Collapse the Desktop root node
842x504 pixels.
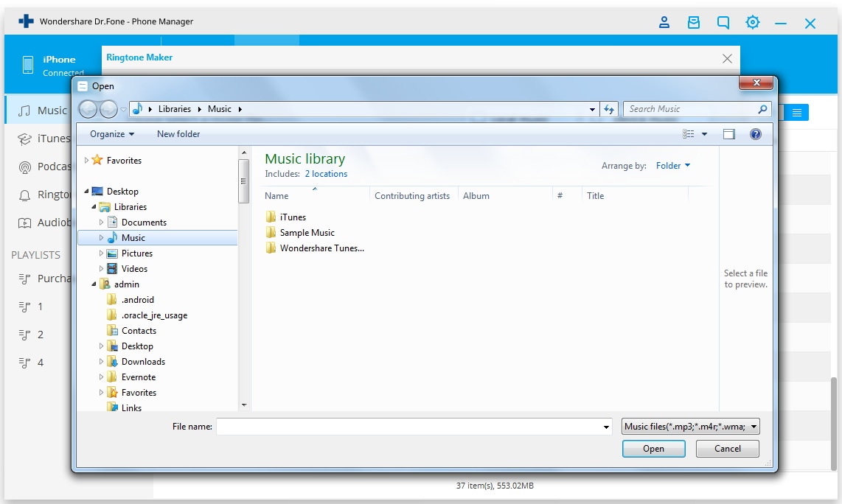pyautogui.click(x=86, y=191)
